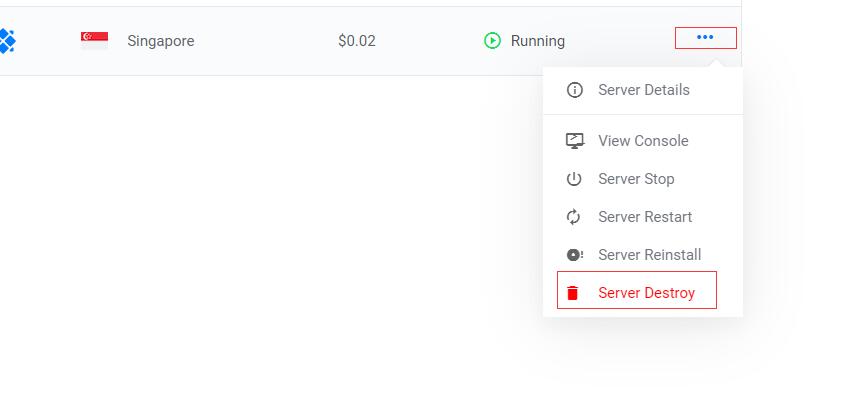
Task: Click the red trash can icon
Action: (572, 293)
